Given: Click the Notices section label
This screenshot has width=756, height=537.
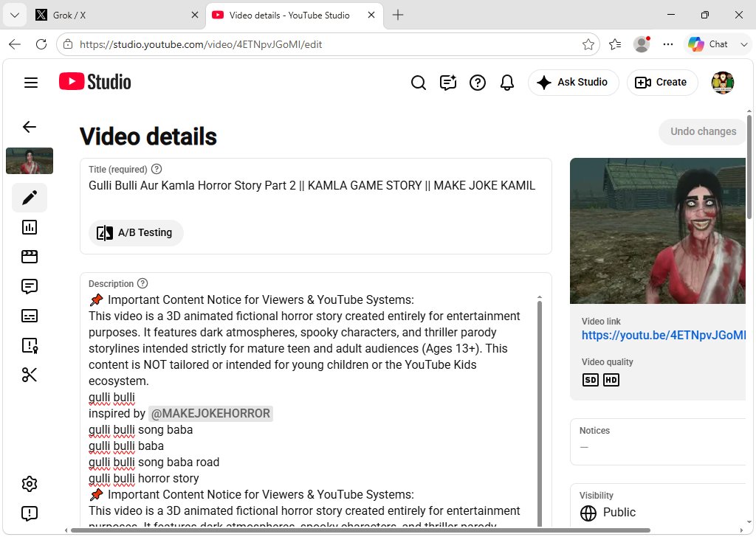Looking at the screenshot, I should point(594,431).
